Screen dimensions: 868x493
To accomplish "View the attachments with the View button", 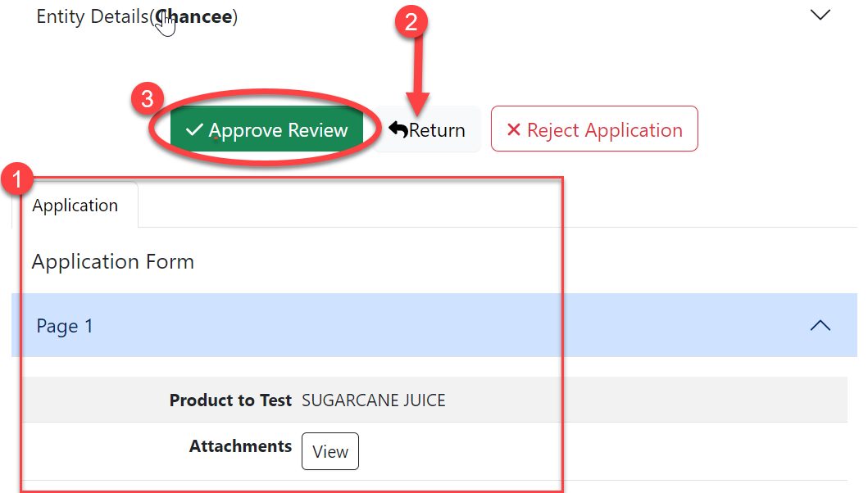I will (330, 451).
